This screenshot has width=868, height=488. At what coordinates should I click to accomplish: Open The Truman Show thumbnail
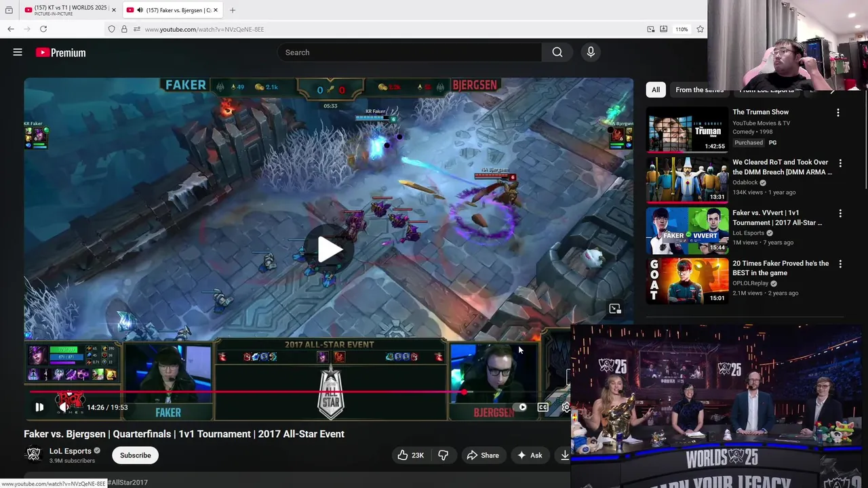coord(687,129)
